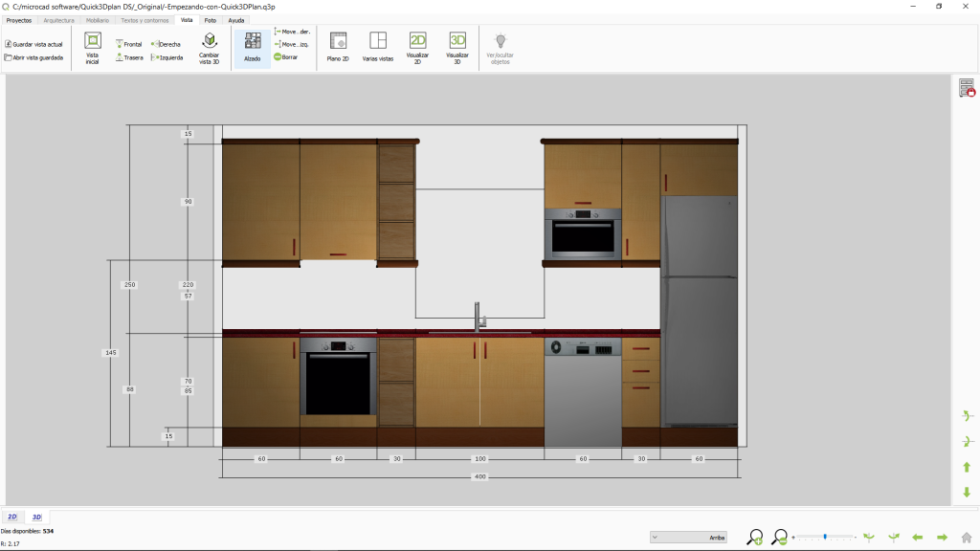980x551 pixels.
Task: Toggle Ver/ocultar objetos lightbulb
Action: coord(500,42)
